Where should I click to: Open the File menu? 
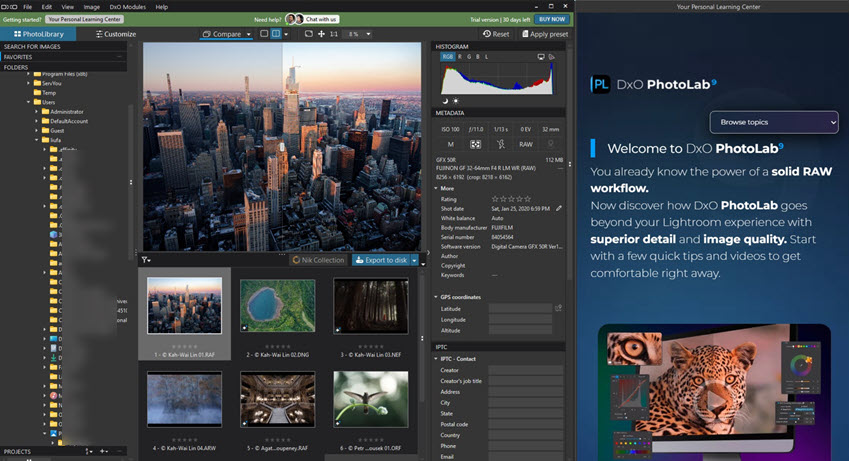click(27, 7)
